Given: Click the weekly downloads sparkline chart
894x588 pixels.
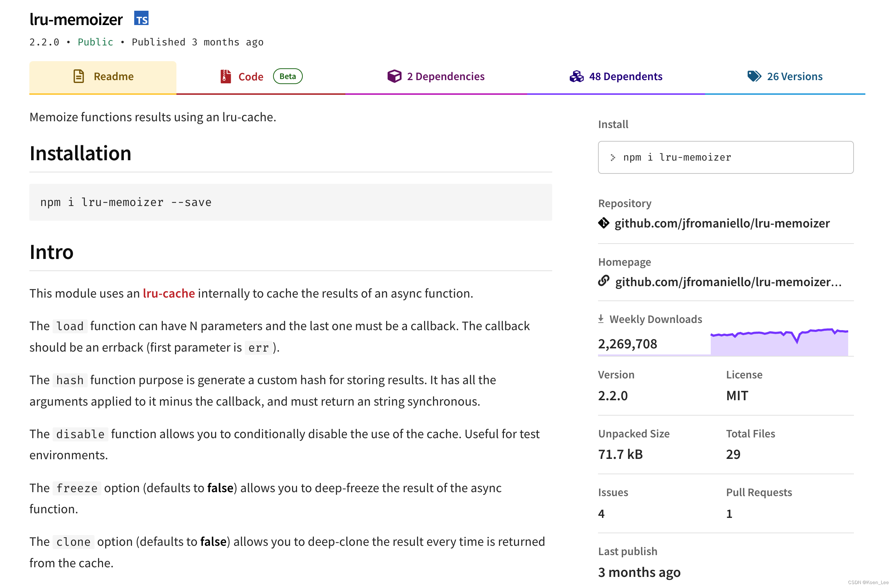Looking at the screenshot, I should 779,342.
